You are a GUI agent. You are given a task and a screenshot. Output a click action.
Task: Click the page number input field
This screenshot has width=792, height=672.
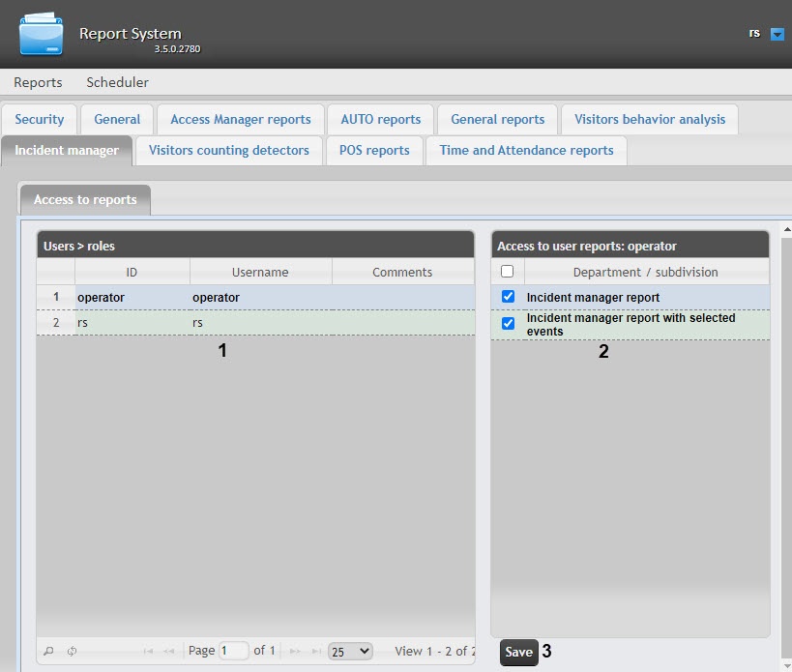[233, 652]
